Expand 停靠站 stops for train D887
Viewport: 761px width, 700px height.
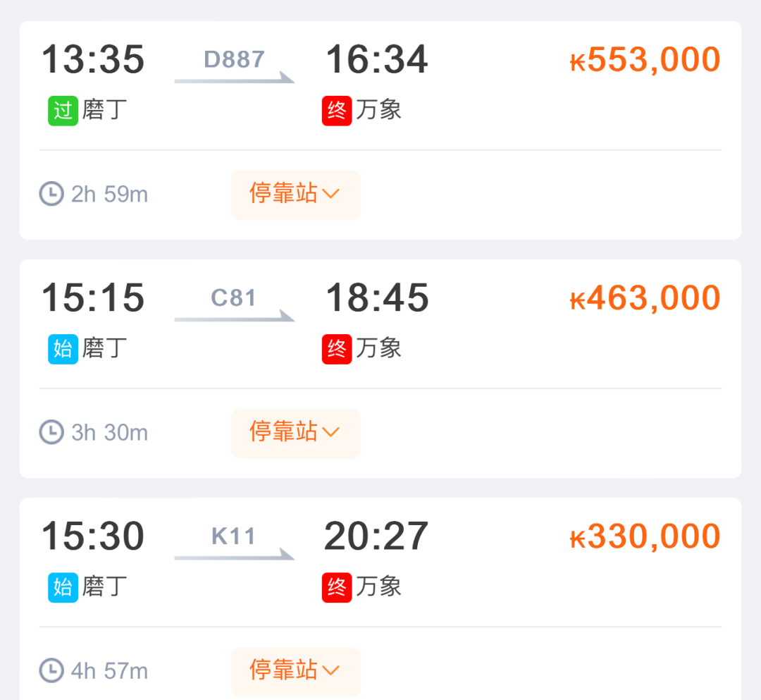(x=295, y=195)
